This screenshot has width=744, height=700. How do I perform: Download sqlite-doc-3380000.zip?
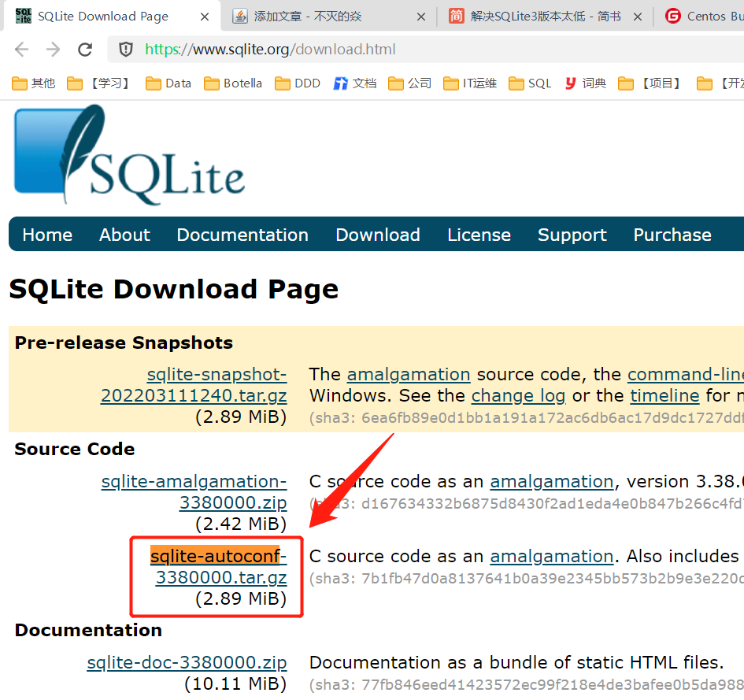[187, 662]
